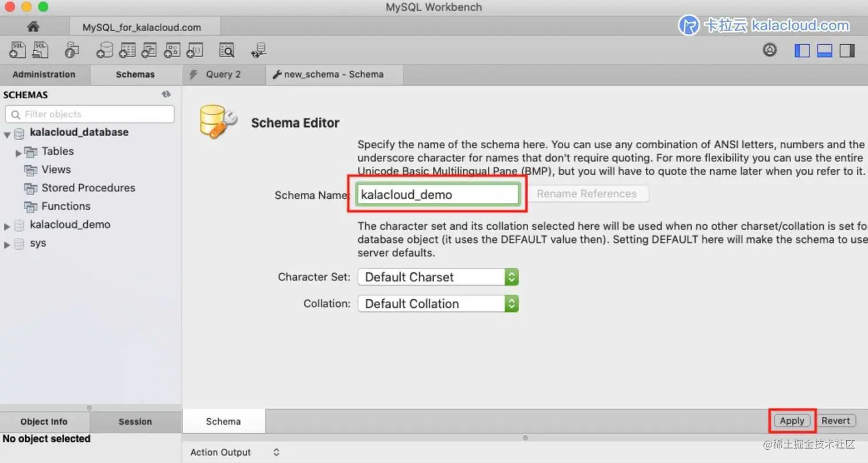Create a new view toolbar icon
Viewport: 868px width, 463px height.
(x=149, y=50)
